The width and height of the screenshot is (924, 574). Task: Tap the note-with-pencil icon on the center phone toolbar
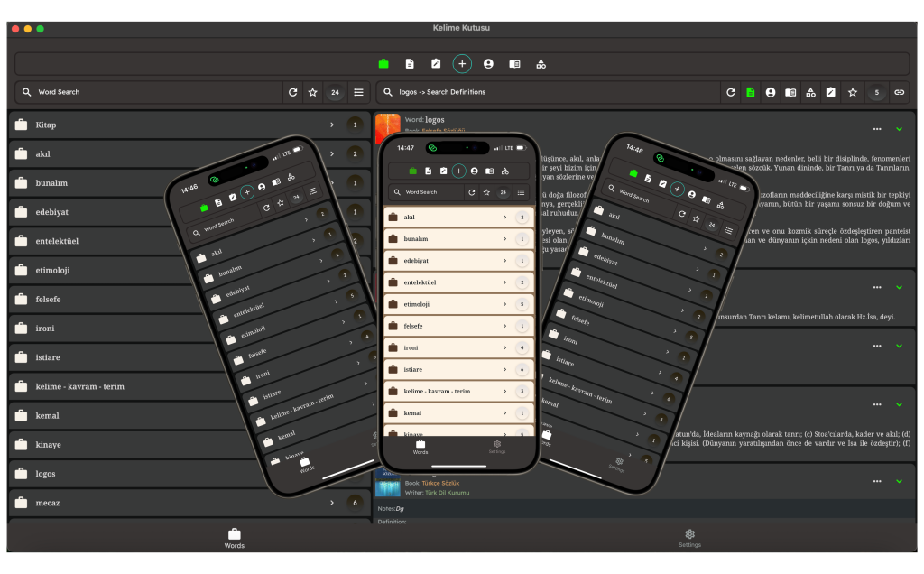[x=444, y=171]
